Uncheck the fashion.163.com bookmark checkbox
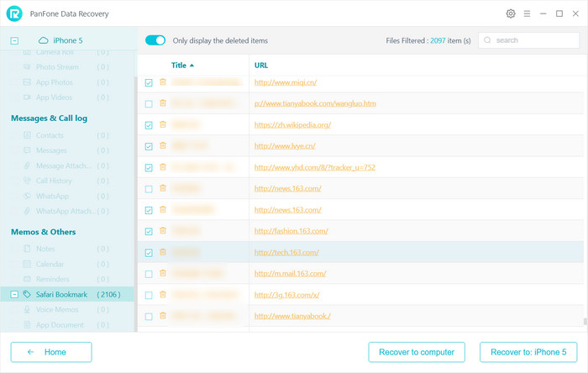588x373 pixels. coord(149,231)
